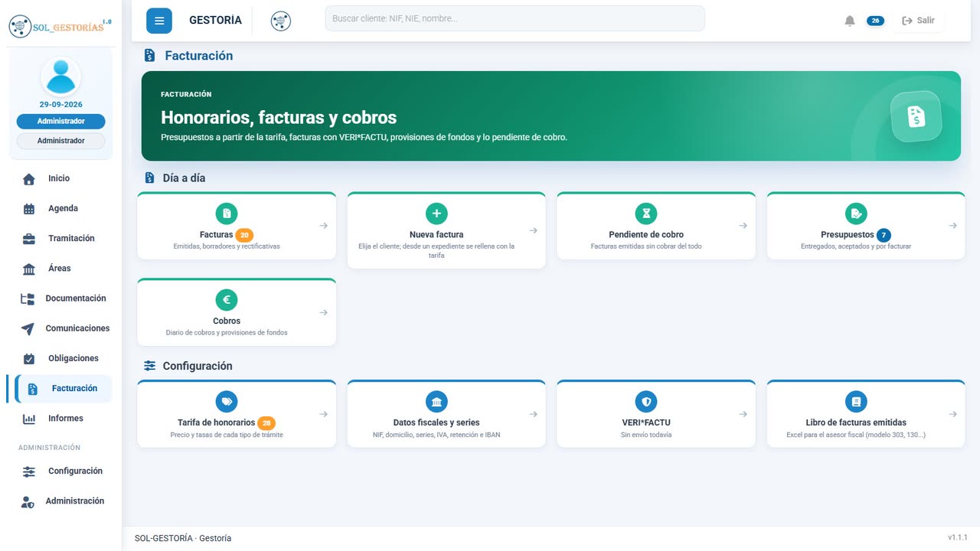Click the arrow on the Nueva factura card
980x551 pixels.
[x=534, y=230]
